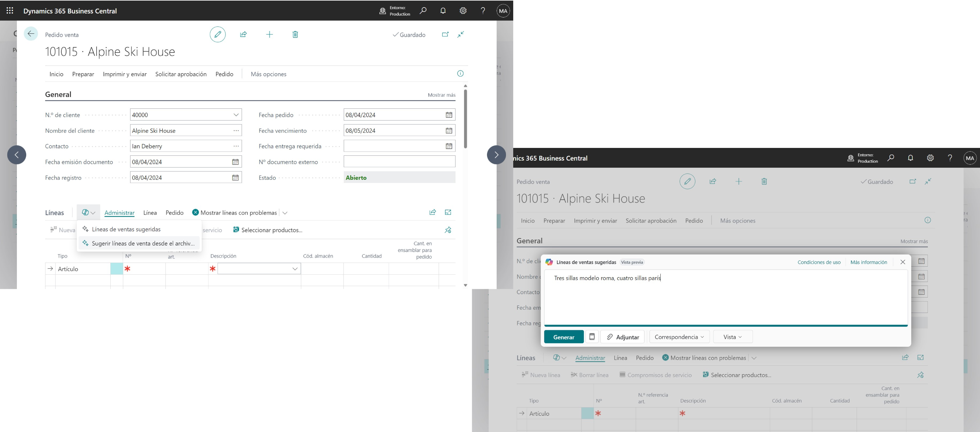Click the Entorno Production environment icon in left window
The image size is (980, 432).
383,11
